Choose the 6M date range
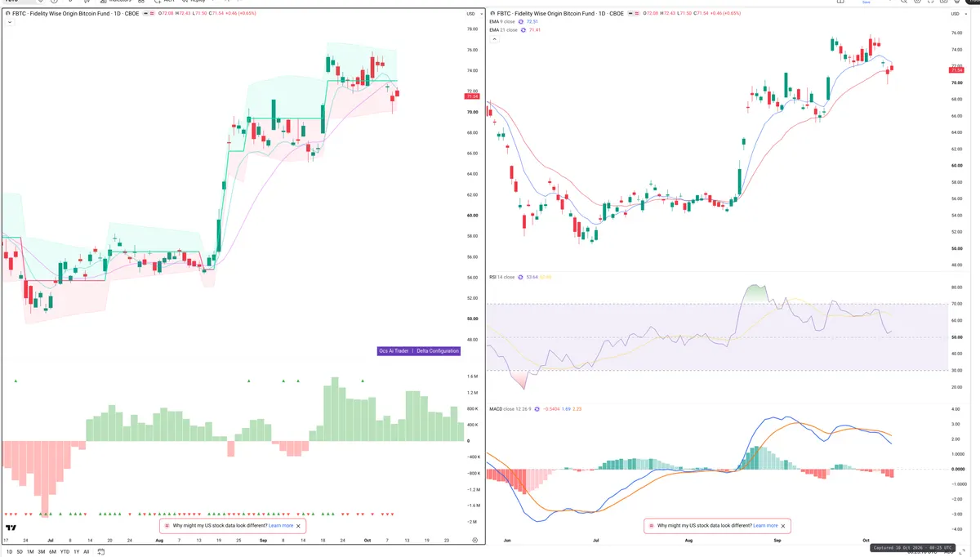Image resolution: width=980 pixels, height=557 pixels. [x=52, y=552]
